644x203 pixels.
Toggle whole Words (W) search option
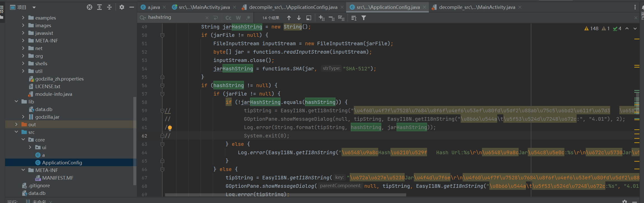tap(238, 18)
